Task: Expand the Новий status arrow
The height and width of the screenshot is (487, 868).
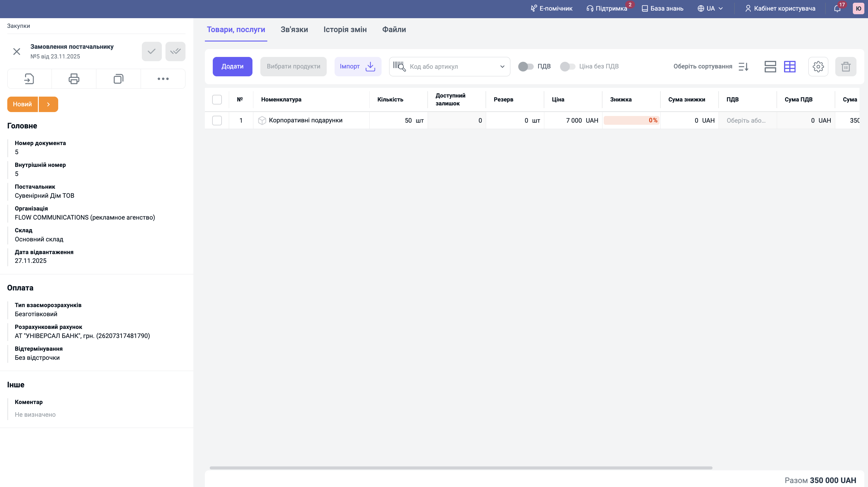Action: click(48, 104)
